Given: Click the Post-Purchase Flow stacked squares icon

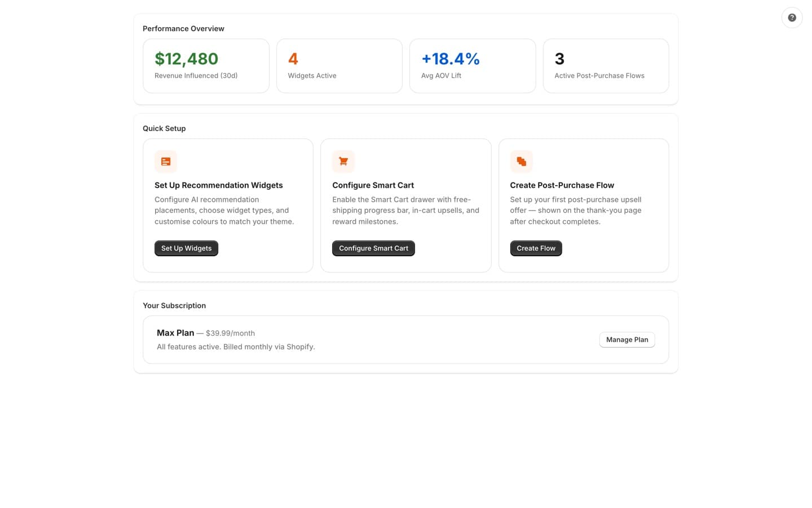Looking at the screenshot, I should click(521, 161).
